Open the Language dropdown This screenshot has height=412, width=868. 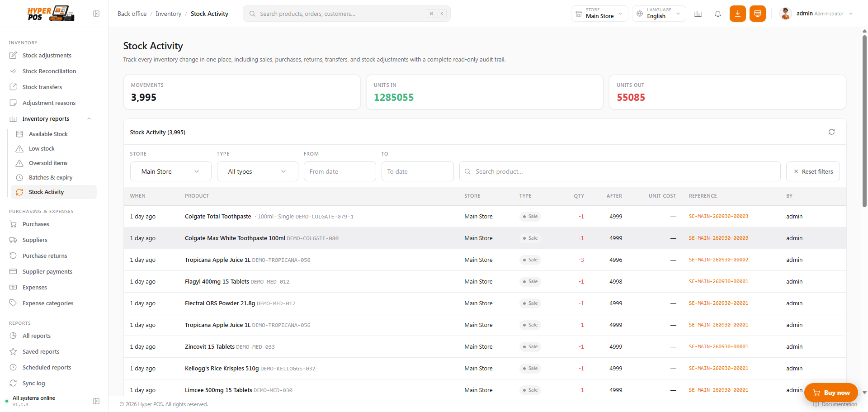(x=659, y=14)
